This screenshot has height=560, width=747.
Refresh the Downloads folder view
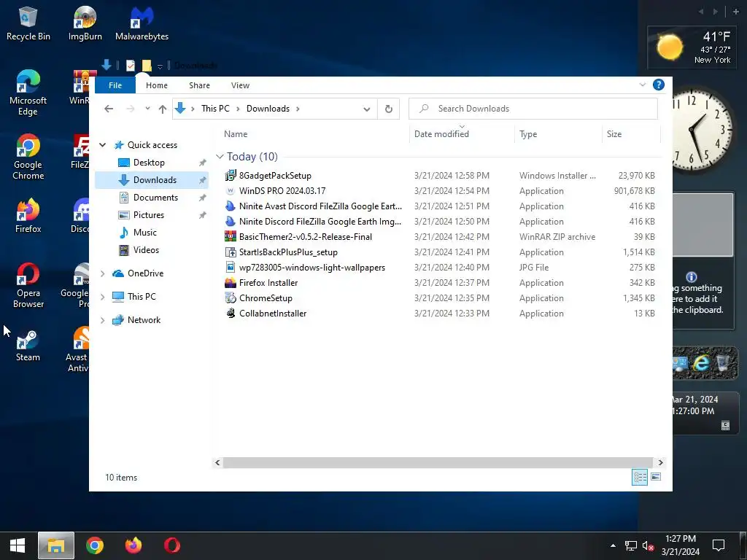389,109
